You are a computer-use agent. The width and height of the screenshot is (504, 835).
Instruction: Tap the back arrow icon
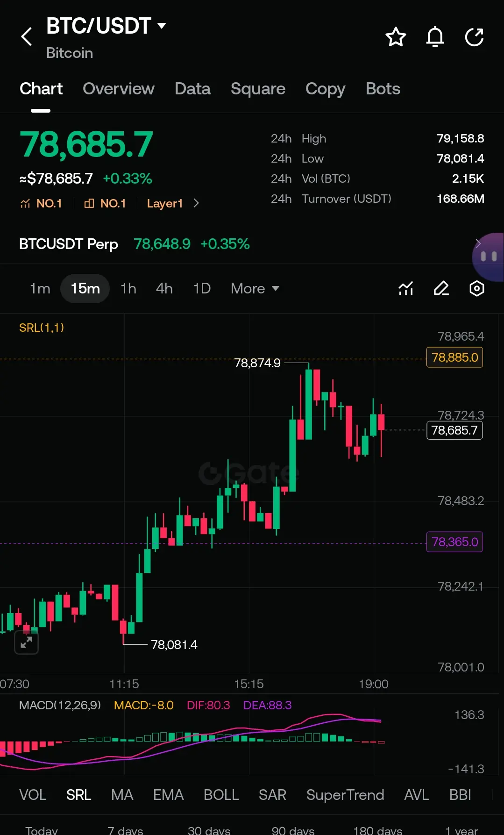pyautogui.click(x=27, y=36)
